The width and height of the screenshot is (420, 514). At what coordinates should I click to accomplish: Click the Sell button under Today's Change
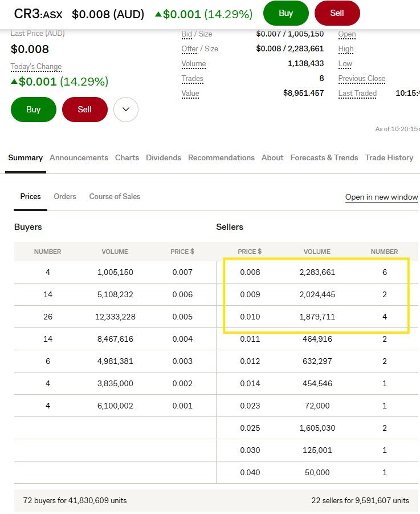(x=84, y=110)
